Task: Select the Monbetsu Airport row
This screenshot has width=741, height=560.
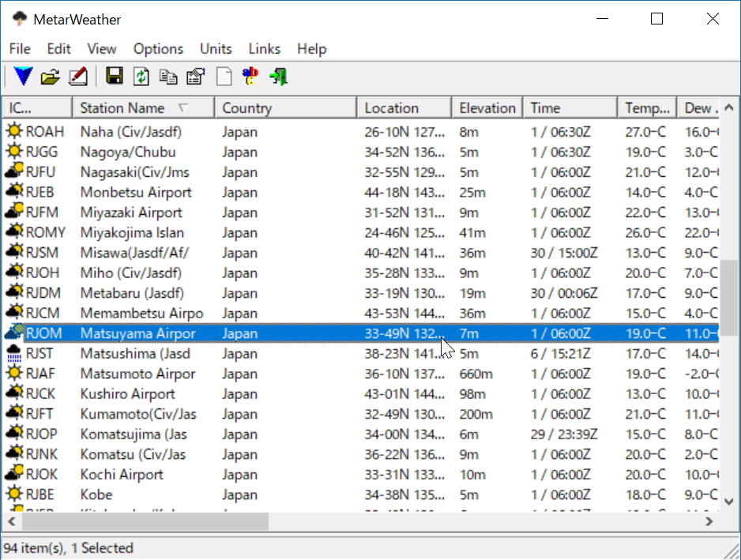Action: (361, 192)
